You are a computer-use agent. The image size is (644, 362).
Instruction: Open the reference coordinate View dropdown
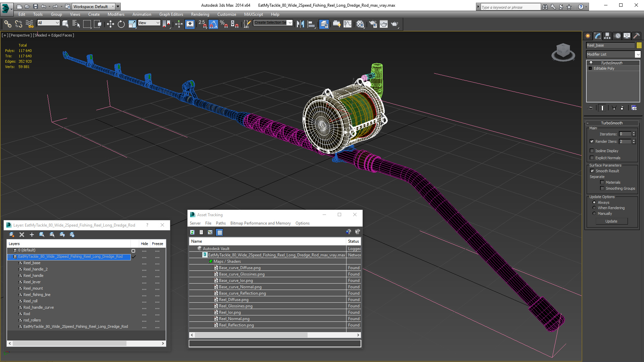coord(149,23)
